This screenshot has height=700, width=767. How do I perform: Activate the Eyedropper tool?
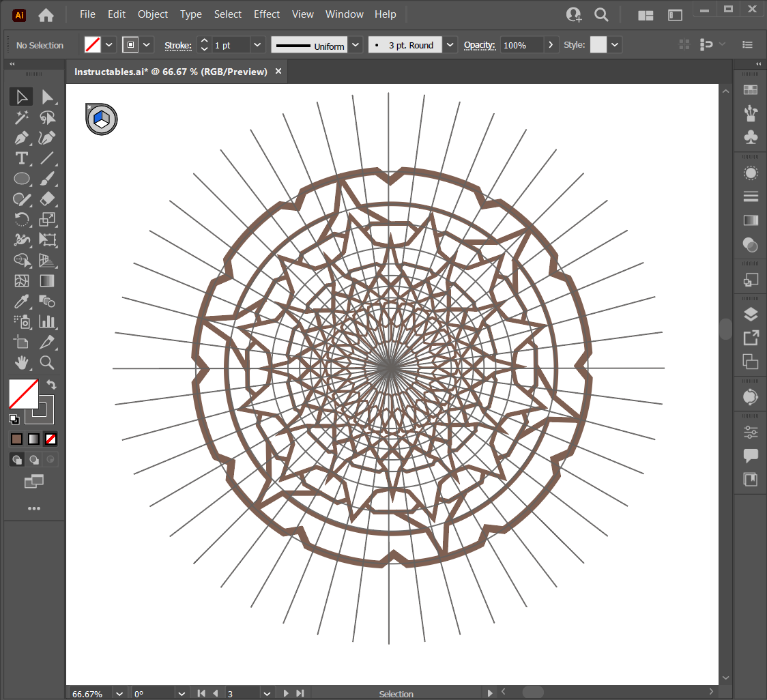[22, 301]
